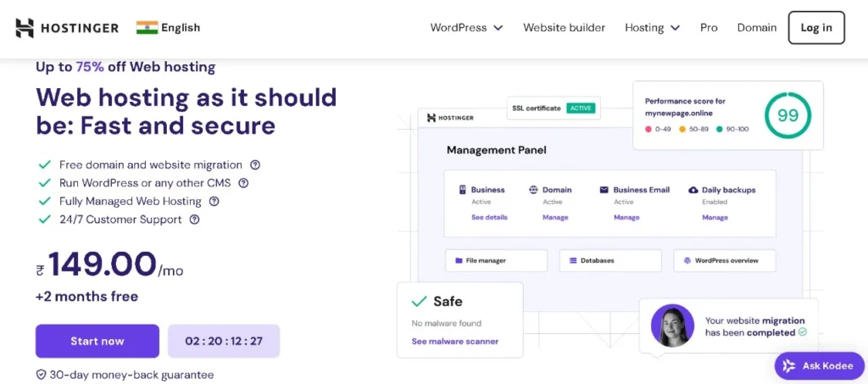
Task: Open the Ask Kodee chat widget
Action: (x=819, y=365)
